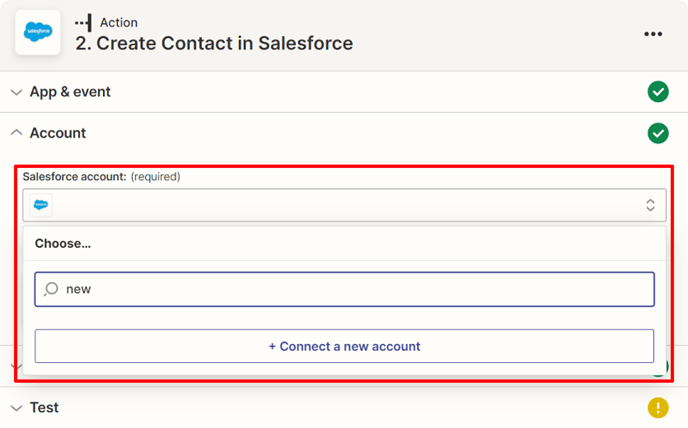The image size is (688, 428).
Task: Click small Salesforce icon in account field
Action: pyautogui.click(x=42, y=205)
